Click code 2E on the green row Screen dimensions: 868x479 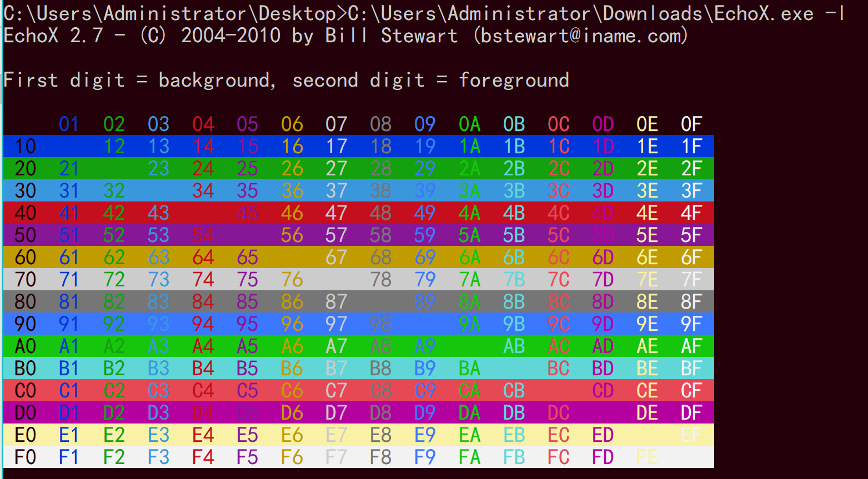pyautogui.click(x=647, y=168)
